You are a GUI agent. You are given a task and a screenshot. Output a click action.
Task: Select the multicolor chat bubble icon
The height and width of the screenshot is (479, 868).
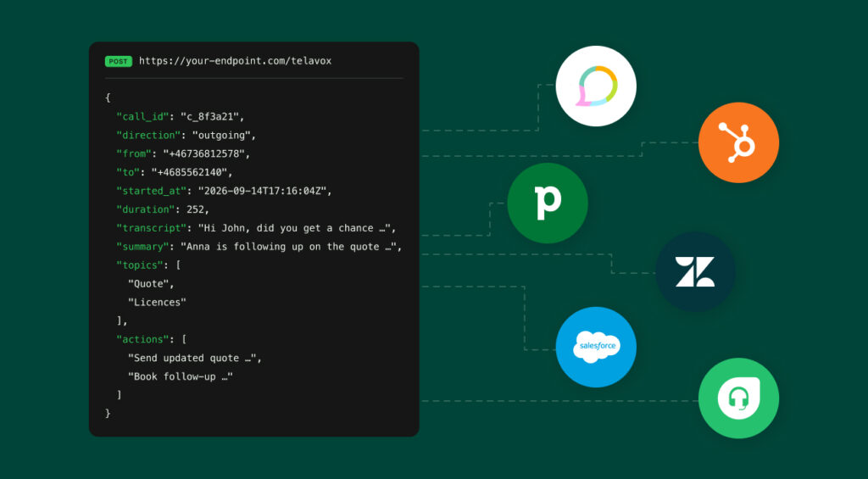point(596,86)
